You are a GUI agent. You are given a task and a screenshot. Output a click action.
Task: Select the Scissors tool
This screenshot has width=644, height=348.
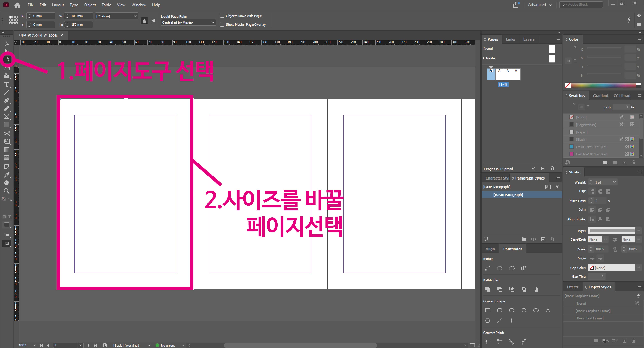(7, 134)
